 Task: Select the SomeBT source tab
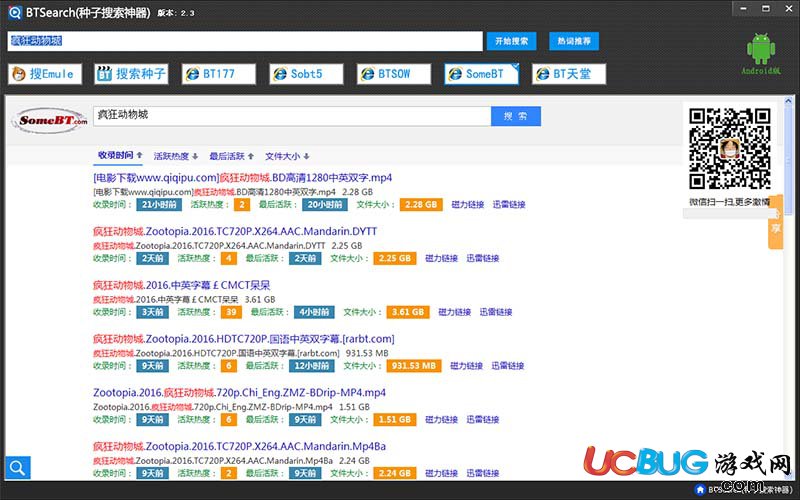pyautogui.click(x=482, y=74)
